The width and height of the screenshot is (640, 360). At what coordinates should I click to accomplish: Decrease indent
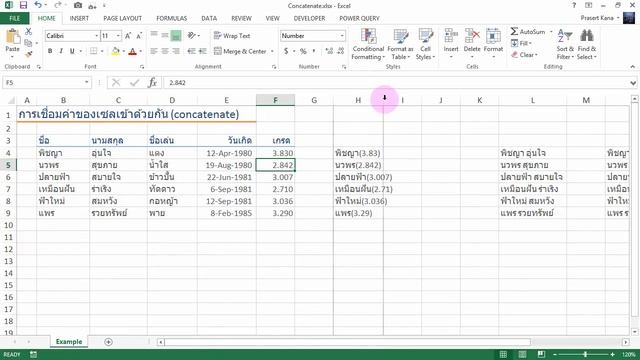(191, 51)
